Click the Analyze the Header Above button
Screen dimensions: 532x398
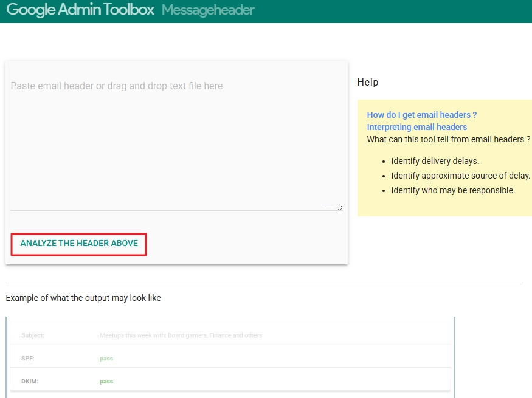(78, 244)
